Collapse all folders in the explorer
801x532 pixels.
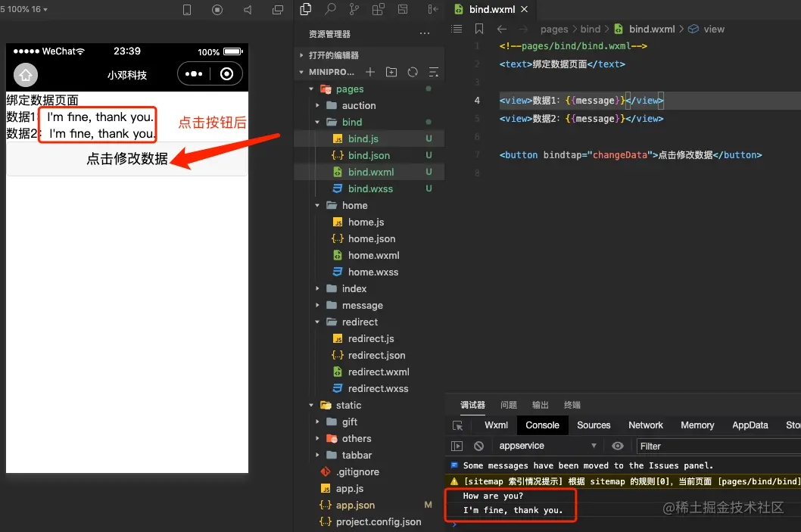[x=434, y=72]
